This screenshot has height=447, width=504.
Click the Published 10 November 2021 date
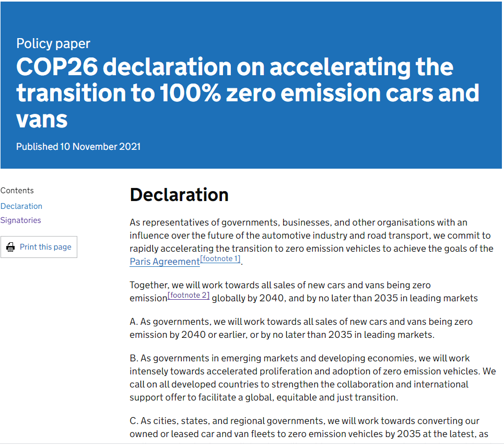tap(78, 147)
